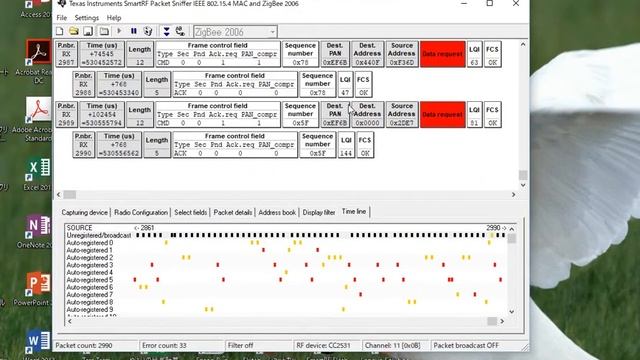Click the Source Address 0x2DE7 cell
Viewport: 640px width, 360px height.
tap(402, 114)
